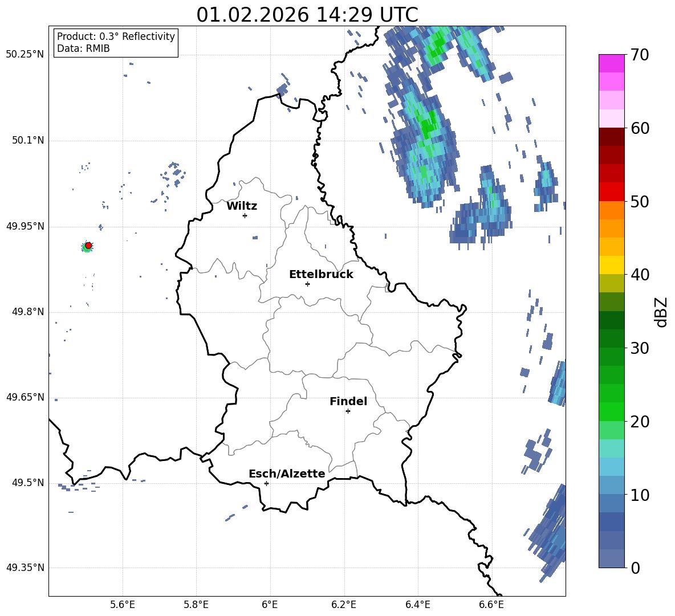The image size is (675, 616).
Task: Pick the dark maroon swatch below 60 dBZ
Action: click(611, 137)
